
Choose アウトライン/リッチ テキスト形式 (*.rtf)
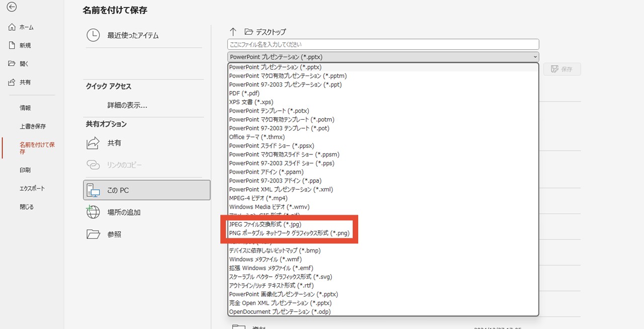[383, 285]
